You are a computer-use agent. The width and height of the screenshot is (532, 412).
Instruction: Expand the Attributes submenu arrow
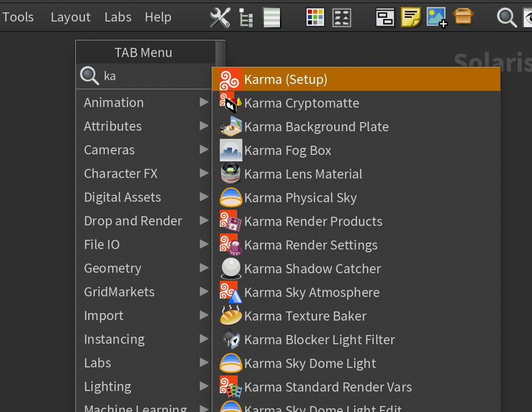[204, 126]
